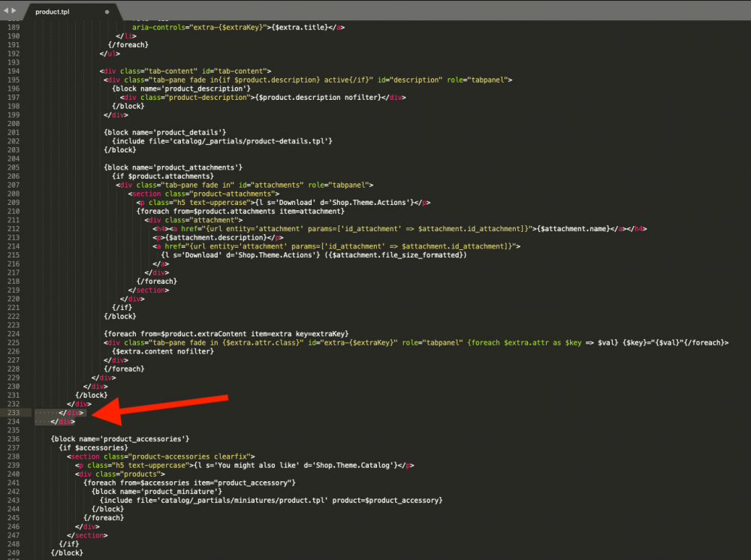Viewport: 751px width, 560px height.
Task: Click the div class="products" line
Action: click(119, 474)
